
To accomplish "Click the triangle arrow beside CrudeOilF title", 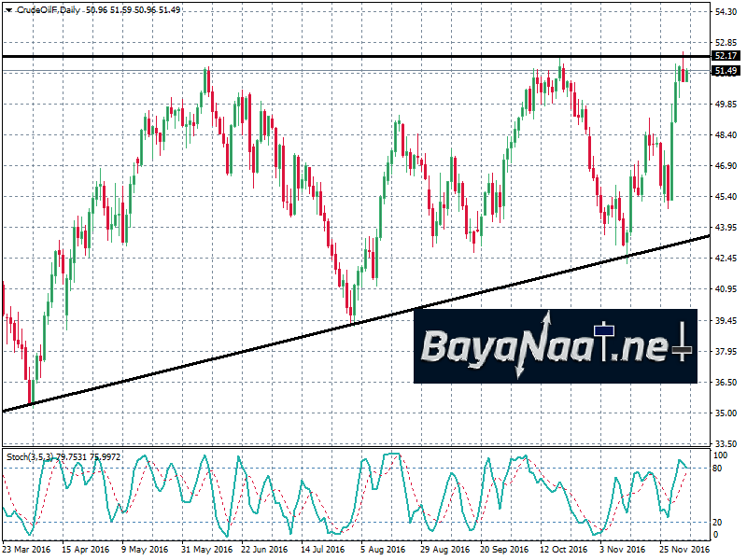I will [8, 8].
